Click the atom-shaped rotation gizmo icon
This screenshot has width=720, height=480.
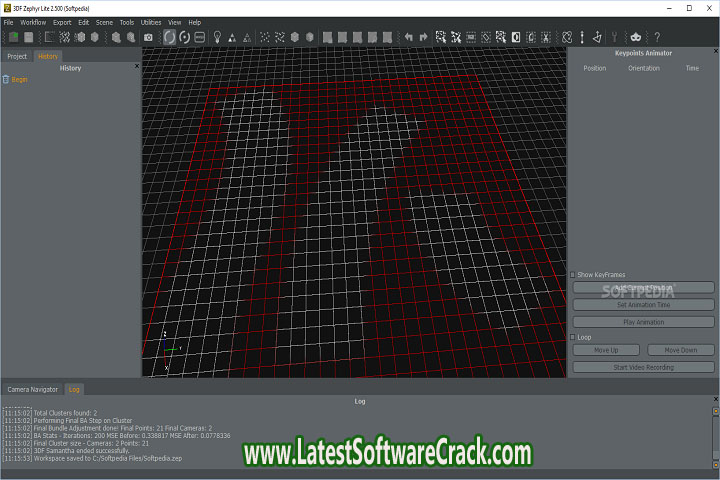[567, 37]
